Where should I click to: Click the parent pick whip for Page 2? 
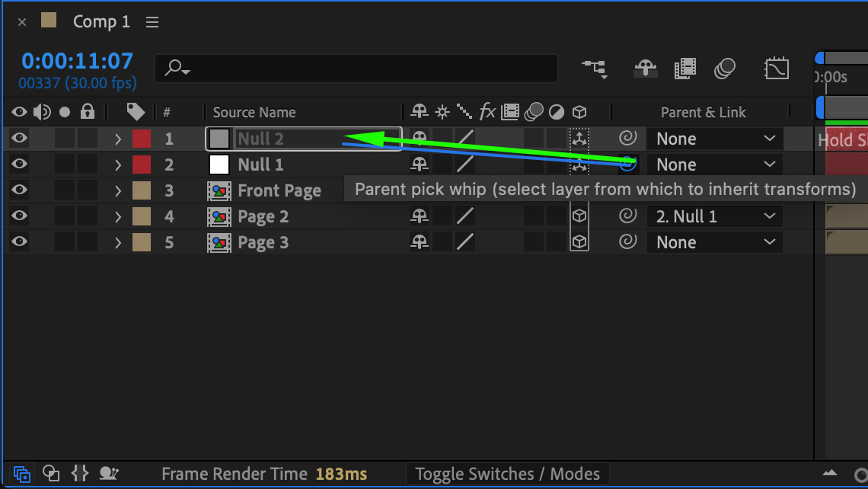pos(627,216)
